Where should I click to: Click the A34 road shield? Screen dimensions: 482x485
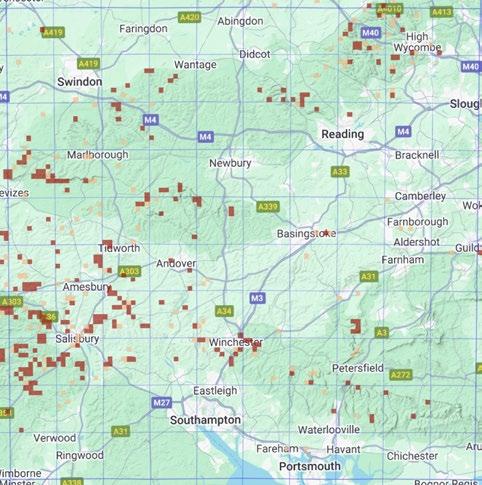[x=224, y=311]
